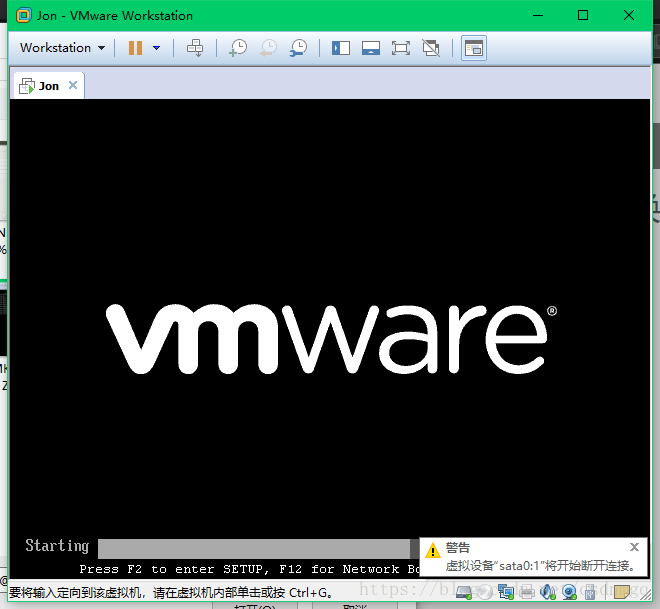Click the VMware Workstation title bar icon
Image resolution: width=660 pixels, height=609 pixels.
(24, 16)
